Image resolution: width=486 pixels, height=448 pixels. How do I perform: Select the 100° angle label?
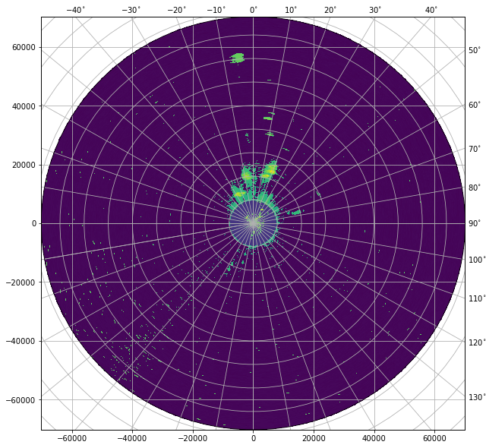(x=477, y=260)
